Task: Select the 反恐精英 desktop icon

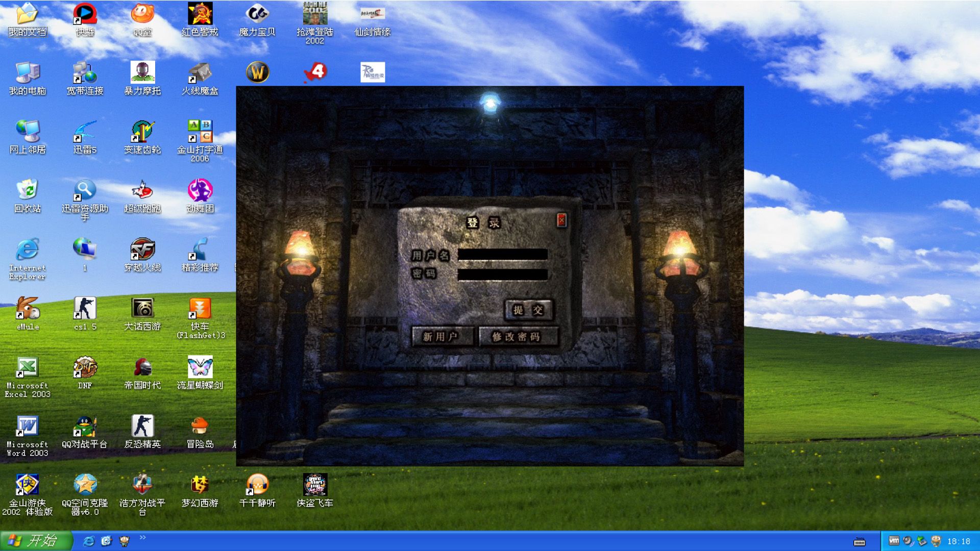Action: pyautogui.click(x=142, y=432)
